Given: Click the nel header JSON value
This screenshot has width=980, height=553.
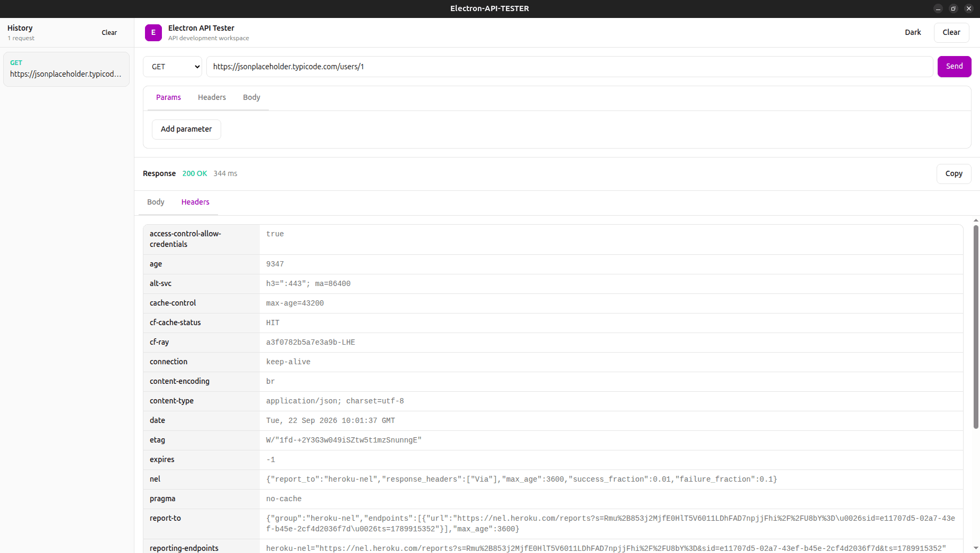Looking at the screenshot, I should point(522,480).
